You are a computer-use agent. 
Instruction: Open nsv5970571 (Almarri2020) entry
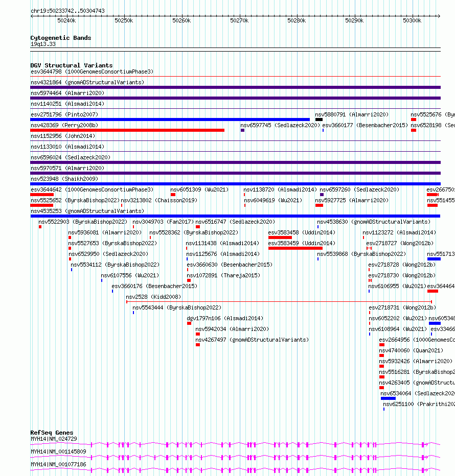67,168
